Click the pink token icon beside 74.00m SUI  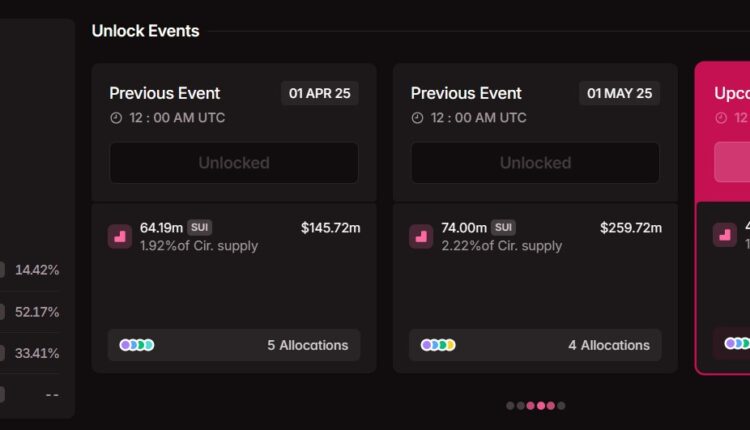[421, 237]
